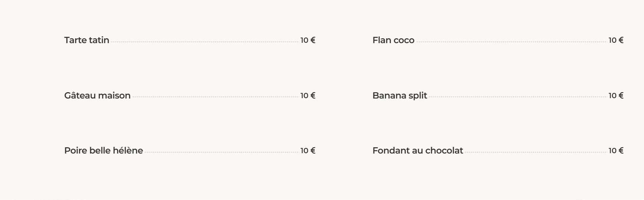Click the Gâteau maison dessert title
The image size is (644, 200).
(97, 96)
